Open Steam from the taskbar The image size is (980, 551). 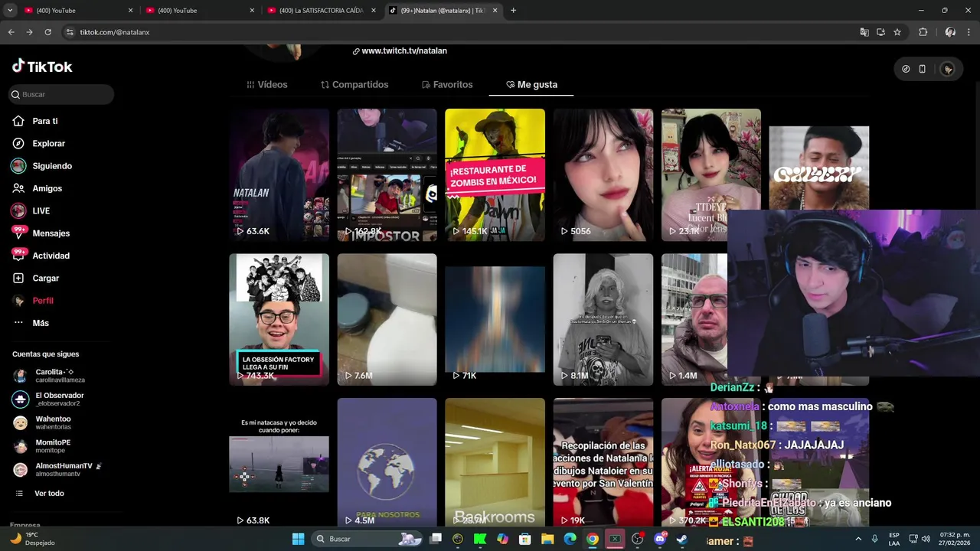682,539
